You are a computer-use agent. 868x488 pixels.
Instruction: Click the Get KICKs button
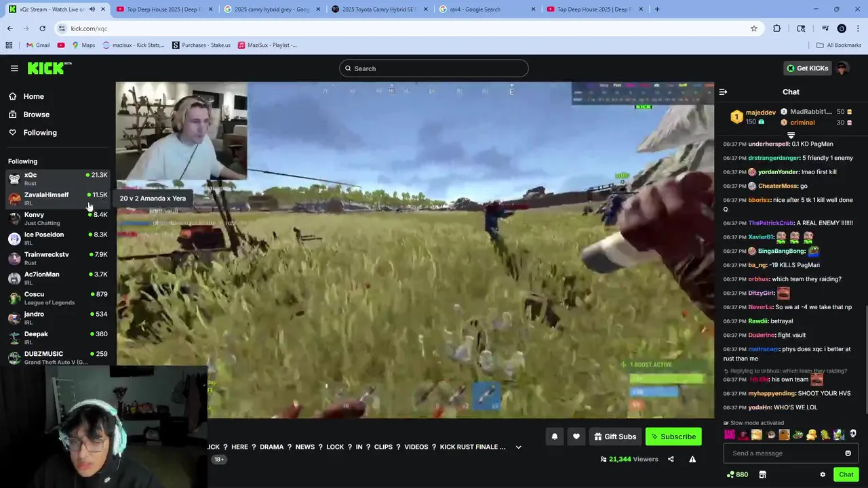(x=807, y=68)
